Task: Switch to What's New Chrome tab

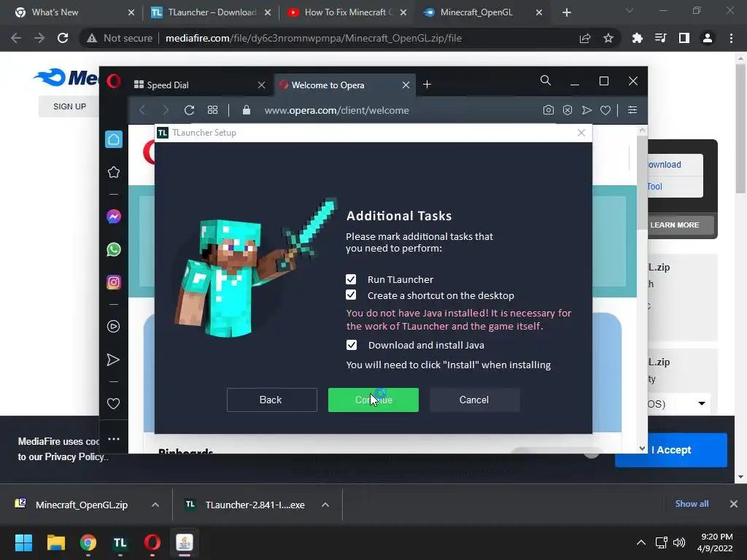Action: click(x=74, y=12)
